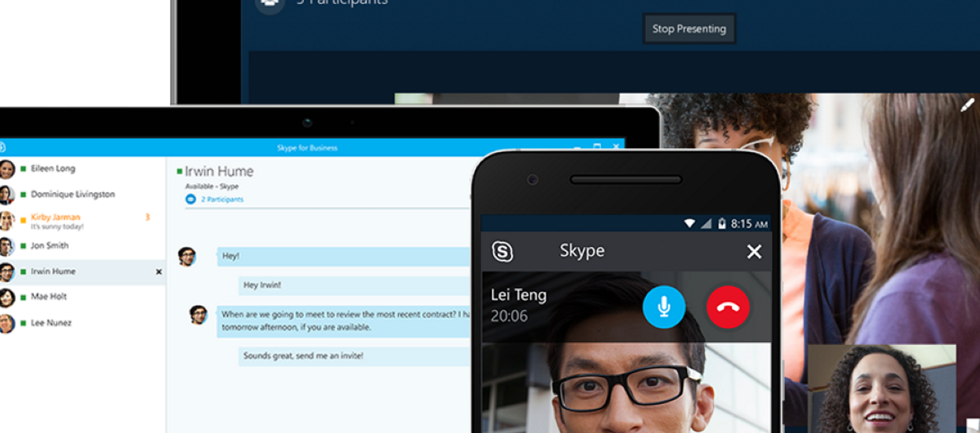Image resolution: width=980 pixels, height=433 pixels.
Task: Close the Skype call overlay with X
Action: pyautogui.click(x=754, y=251)
